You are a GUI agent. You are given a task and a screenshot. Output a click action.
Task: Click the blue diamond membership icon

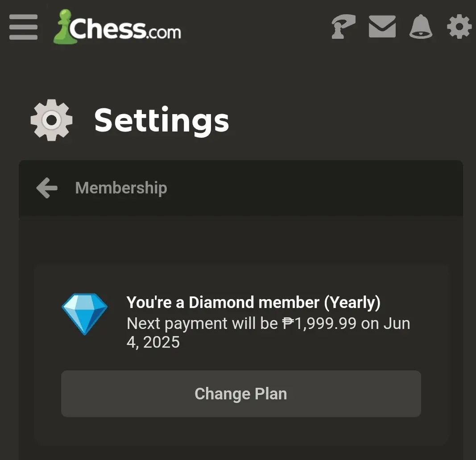85,314
